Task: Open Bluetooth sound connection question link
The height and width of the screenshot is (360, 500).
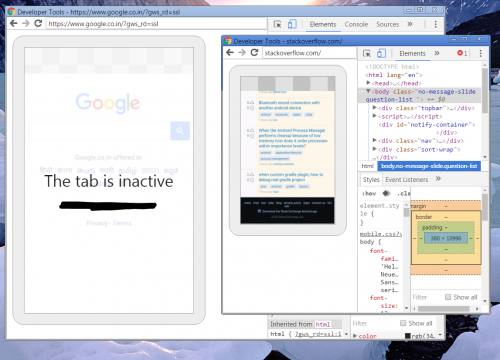Action: pos(289,105)
